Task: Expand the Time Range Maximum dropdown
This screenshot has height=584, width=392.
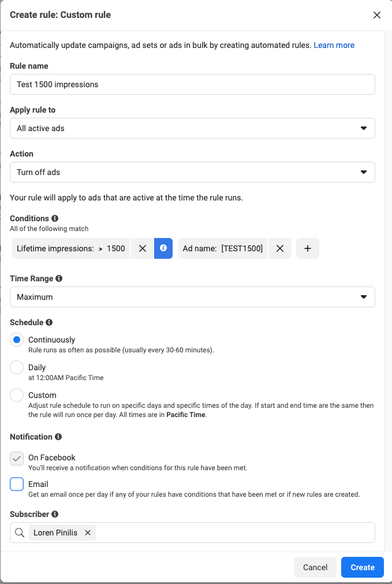Action: coord(192,297)
